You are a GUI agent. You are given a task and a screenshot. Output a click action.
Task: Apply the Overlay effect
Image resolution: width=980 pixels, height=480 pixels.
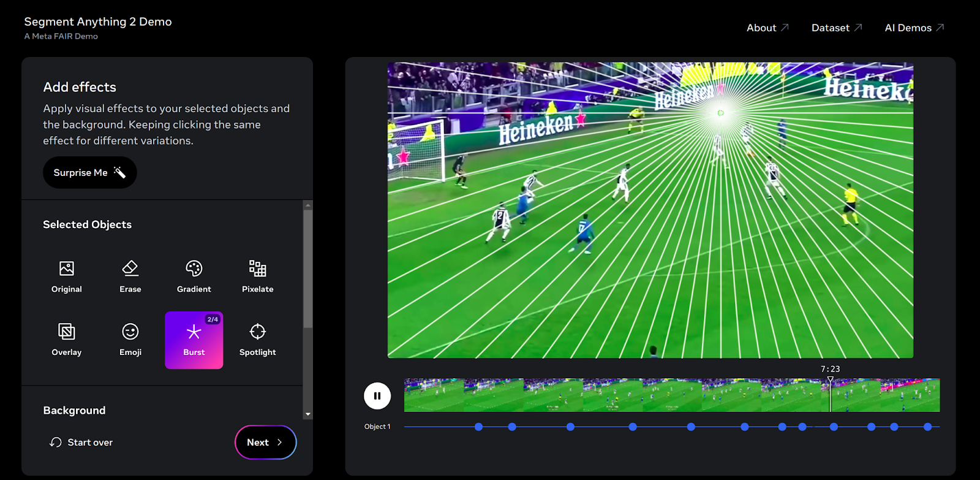pos(67,340)
